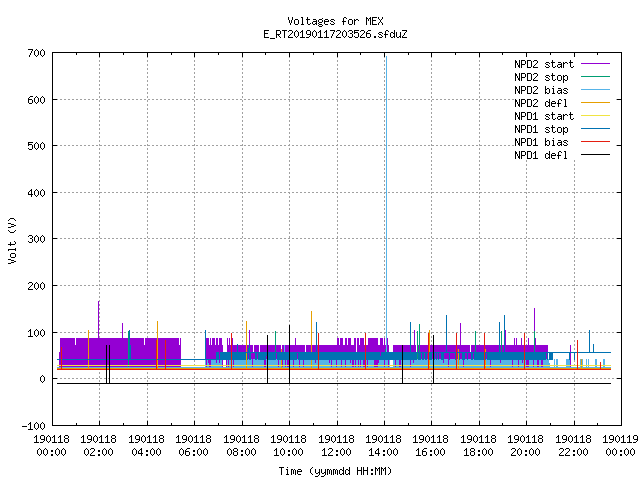640x480 pixels.
Task: Click the purple spike peaking near 165 V at 02:00
Action: pyautogui.click(x=99, y=319)
